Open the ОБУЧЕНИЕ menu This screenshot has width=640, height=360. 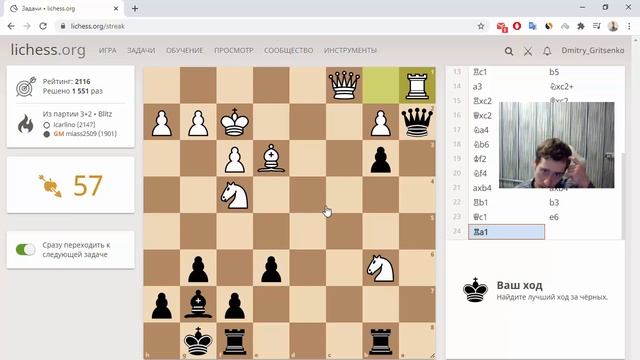click(184, 50)
